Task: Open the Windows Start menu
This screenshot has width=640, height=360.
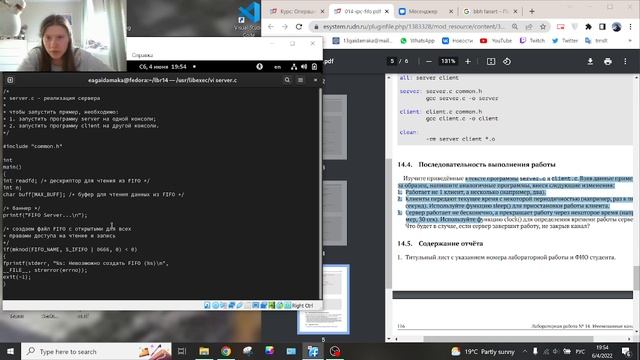Action: (10, 351)
